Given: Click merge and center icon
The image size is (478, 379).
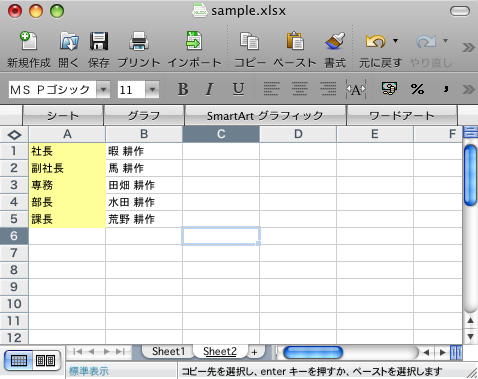Looking at the screenshot, I should pyautogui.click(x=356, y=89).
